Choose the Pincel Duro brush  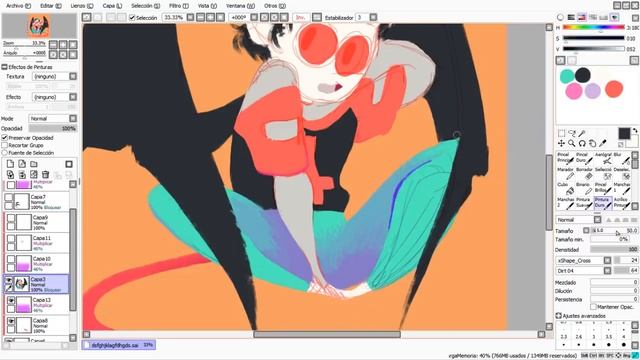coord(584,158)
